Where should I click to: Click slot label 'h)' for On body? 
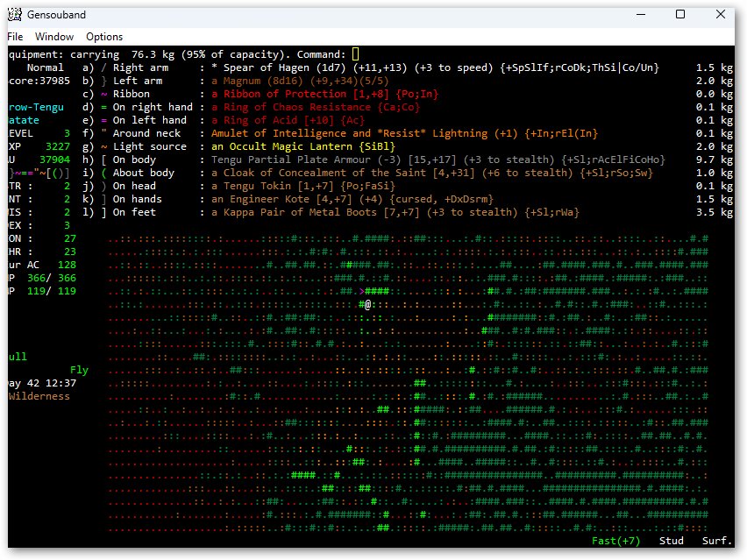pyautogui.click(x=89, y=159)
